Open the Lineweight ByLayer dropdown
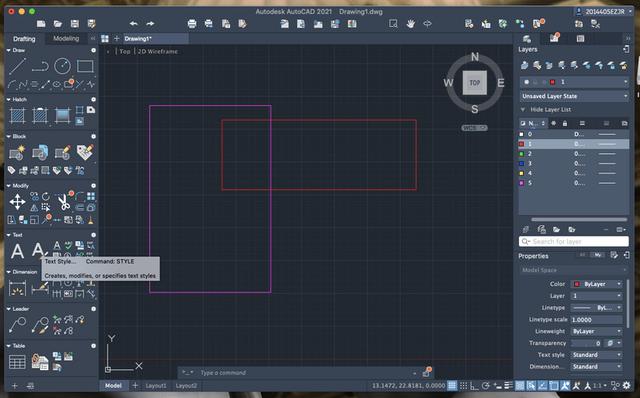 click(x=597, y=331)
